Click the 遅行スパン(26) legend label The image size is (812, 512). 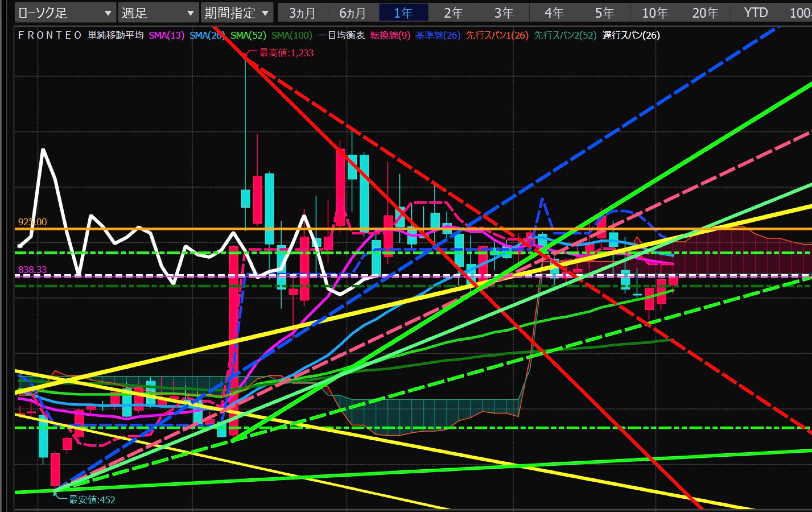(x=631, y=35)
